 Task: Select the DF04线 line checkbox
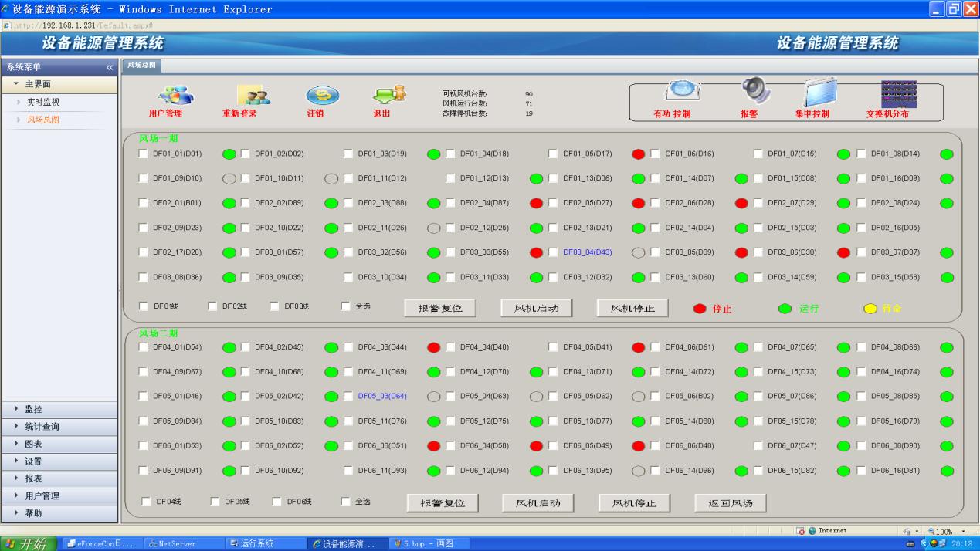point(146,502)
